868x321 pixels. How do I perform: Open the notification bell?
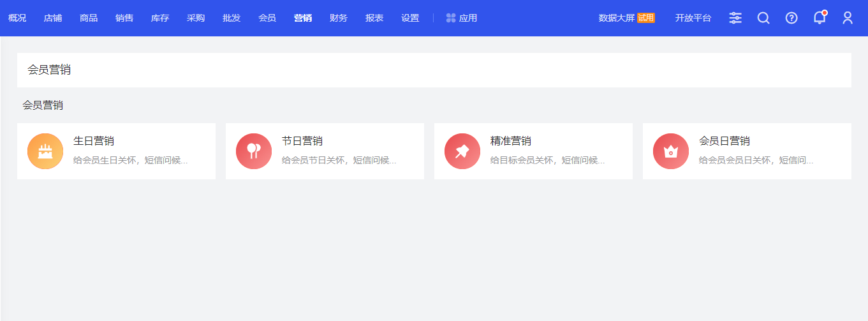[820, 18]
